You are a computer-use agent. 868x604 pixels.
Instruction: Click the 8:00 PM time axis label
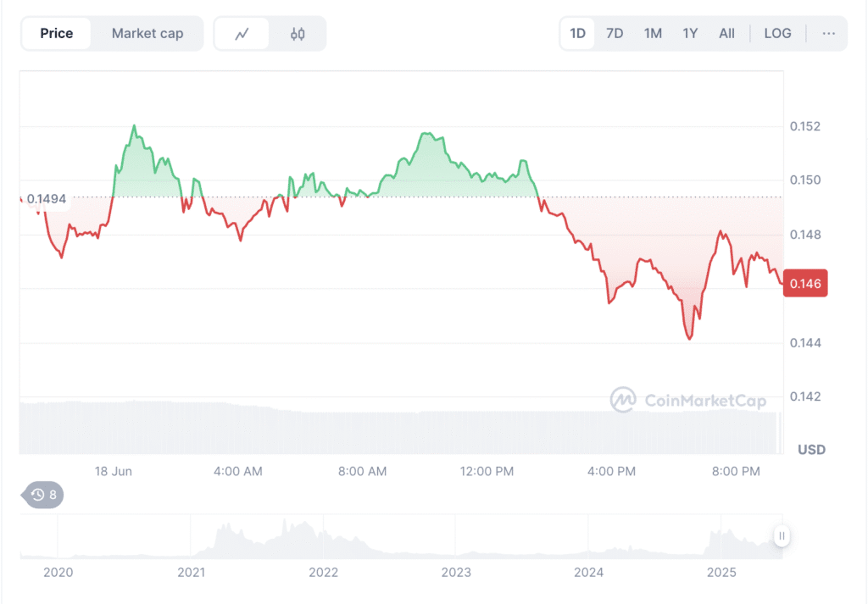[x=736, y=471]
